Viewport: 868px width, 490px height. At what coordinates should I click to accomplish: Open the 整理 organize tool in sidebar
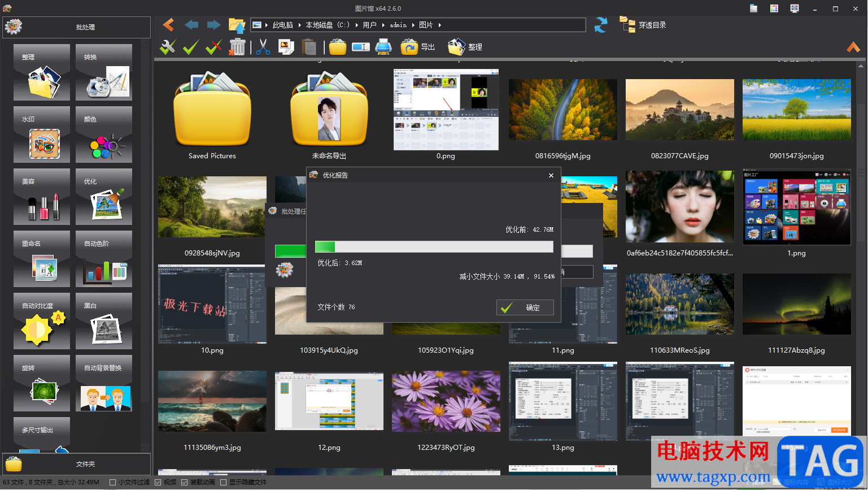click(42, 72)
